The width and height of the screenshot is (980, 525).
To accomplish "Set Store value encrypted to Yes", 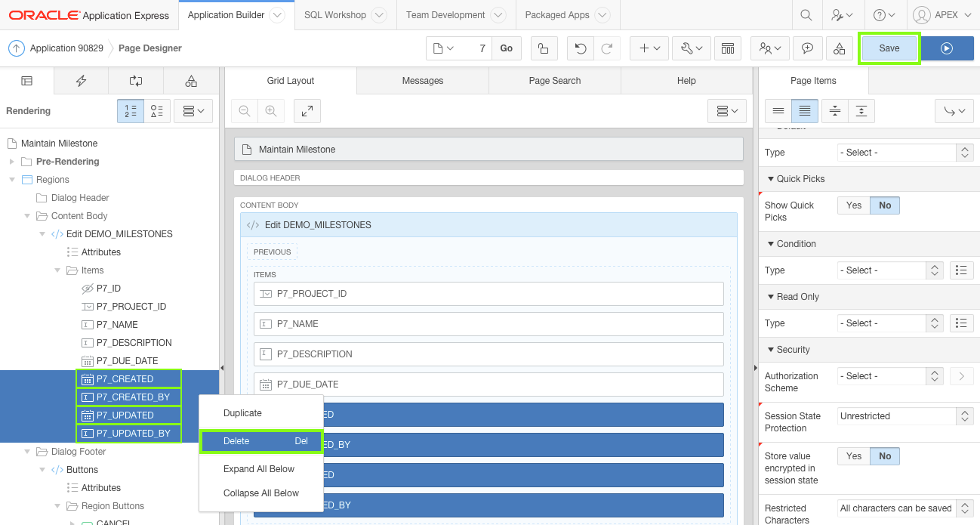I will pos(854,456).
